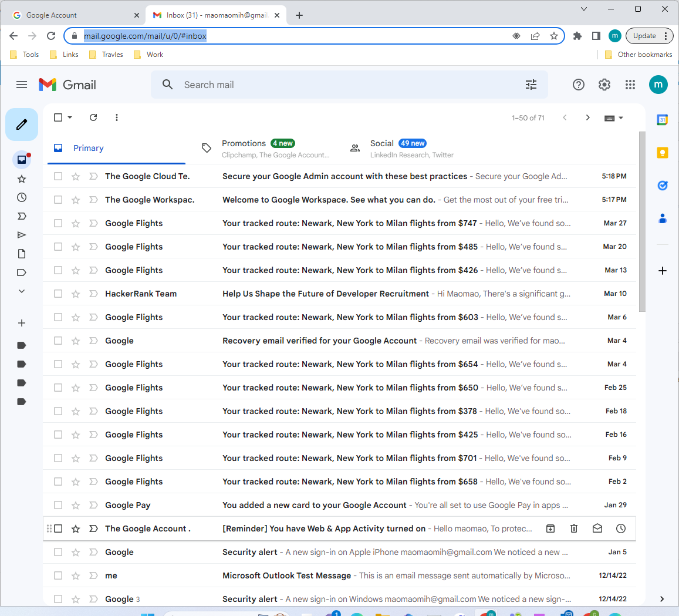Viewport: 679px width, 616px height.
Task: Click the Gmail logo
Action: tap(67, 85)
